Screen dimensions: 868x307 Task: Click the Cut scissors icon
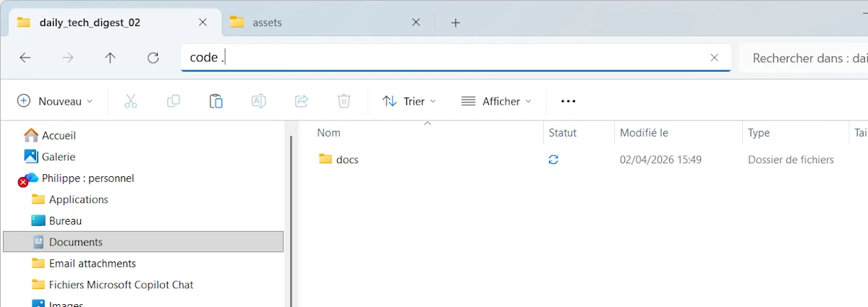point(131,101)
